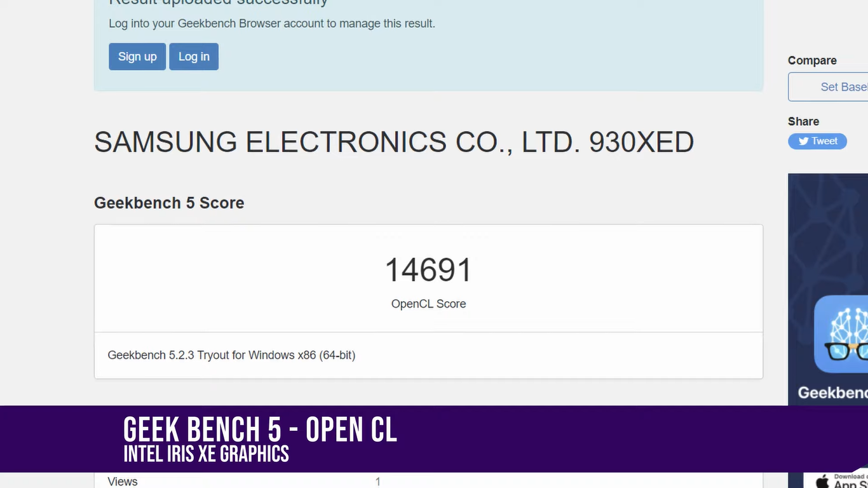The width and height of the screenshot is (868, 488).
Task: Click the Geekbench name in the sidebar ad
Action: point(832,393)
